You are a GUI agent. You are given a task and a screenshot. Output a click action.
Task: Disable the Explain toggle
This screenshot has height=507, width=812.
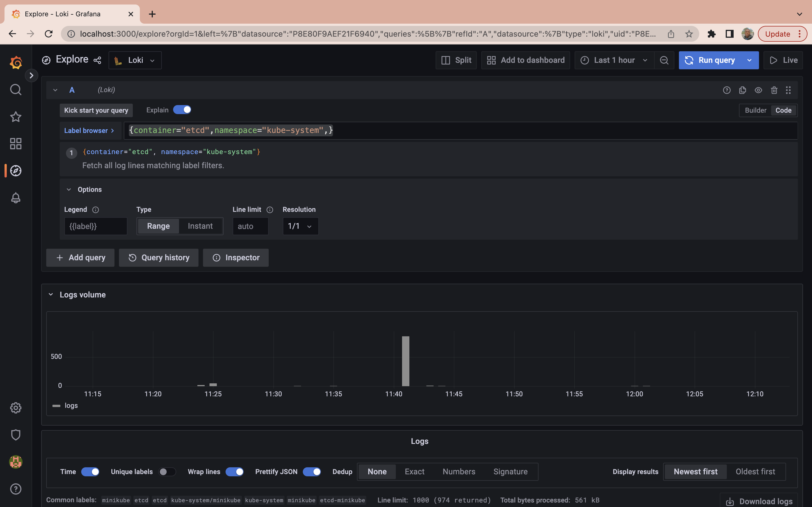click(182, 110)
